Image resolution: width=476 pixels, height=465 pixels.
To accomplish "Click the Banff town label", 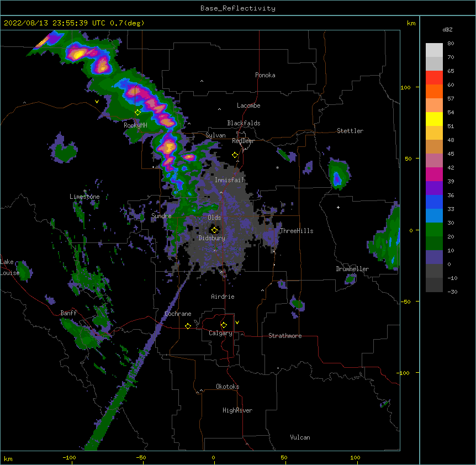I will (x=68, y=313).
